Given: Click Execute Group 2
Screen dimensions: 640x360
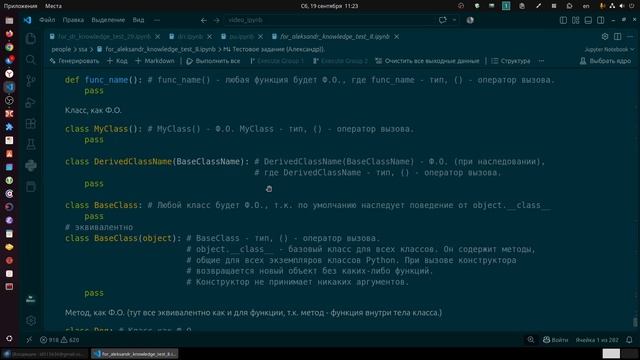Looking at the screenshot, I should (x=340, y=61).
